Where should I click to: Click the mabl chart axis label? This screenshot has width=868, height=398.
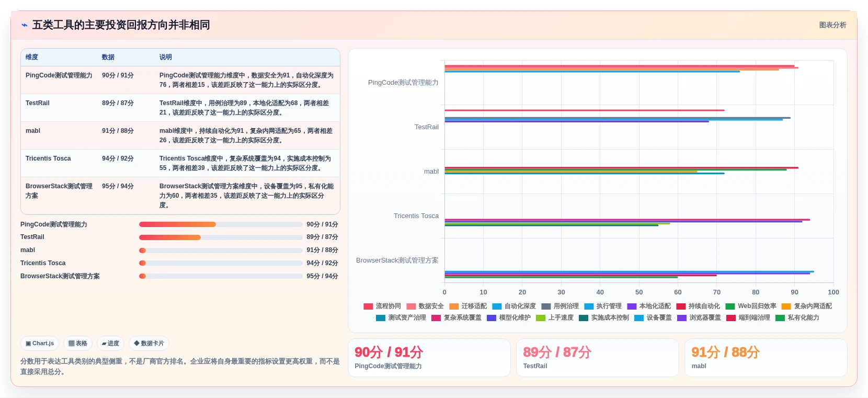(x=431, y=172)
